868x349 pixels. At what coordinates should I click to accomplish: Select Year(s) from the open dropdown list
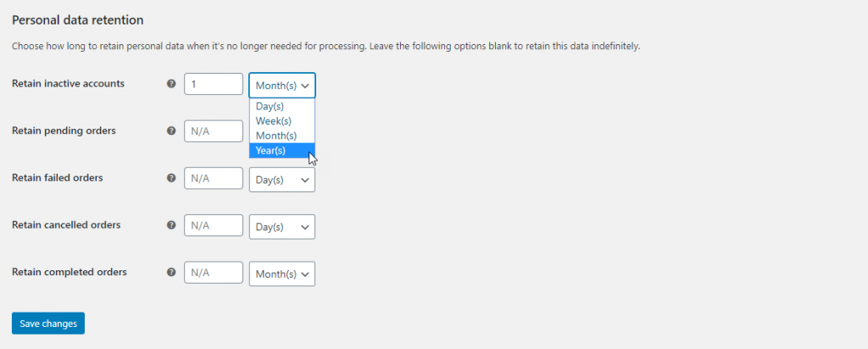point(282,151)
